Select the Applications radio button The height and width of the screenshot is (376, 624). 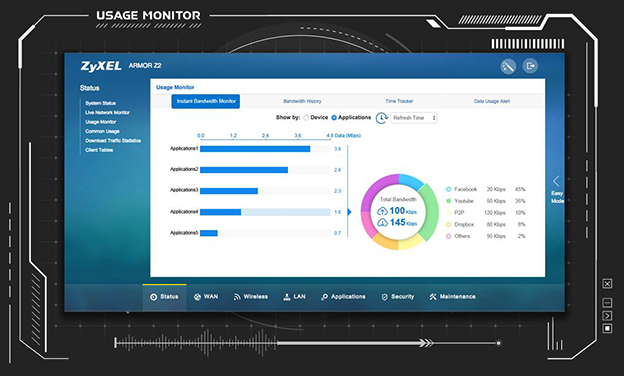click(334, 118)
